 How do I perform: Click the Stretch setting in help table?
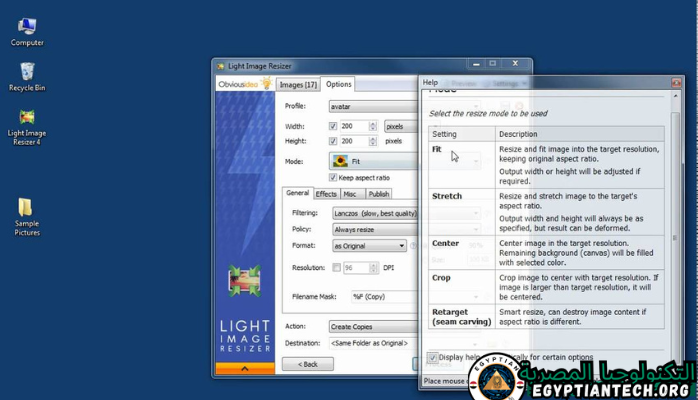pos(447,196)
